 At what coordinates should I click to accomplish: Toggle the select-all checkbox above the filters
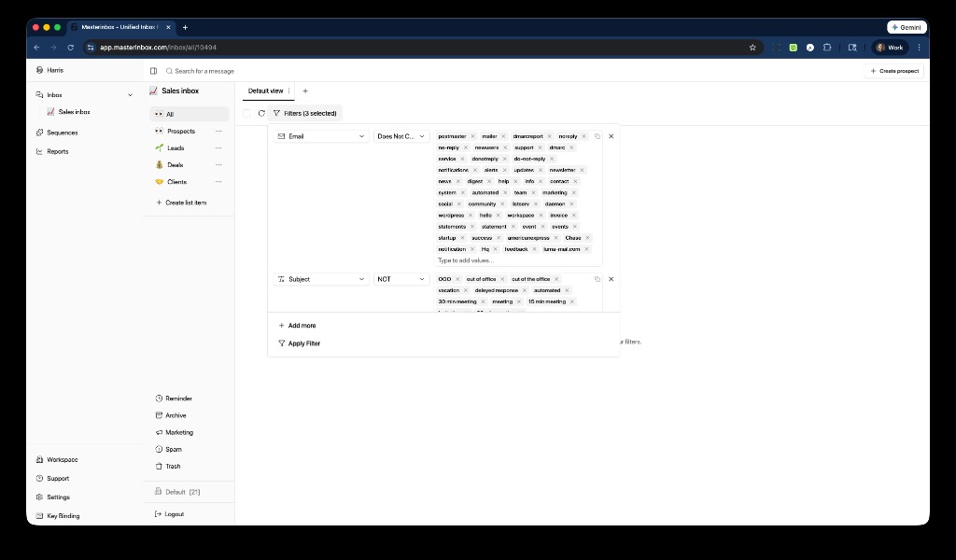click(x=246, y=113)
